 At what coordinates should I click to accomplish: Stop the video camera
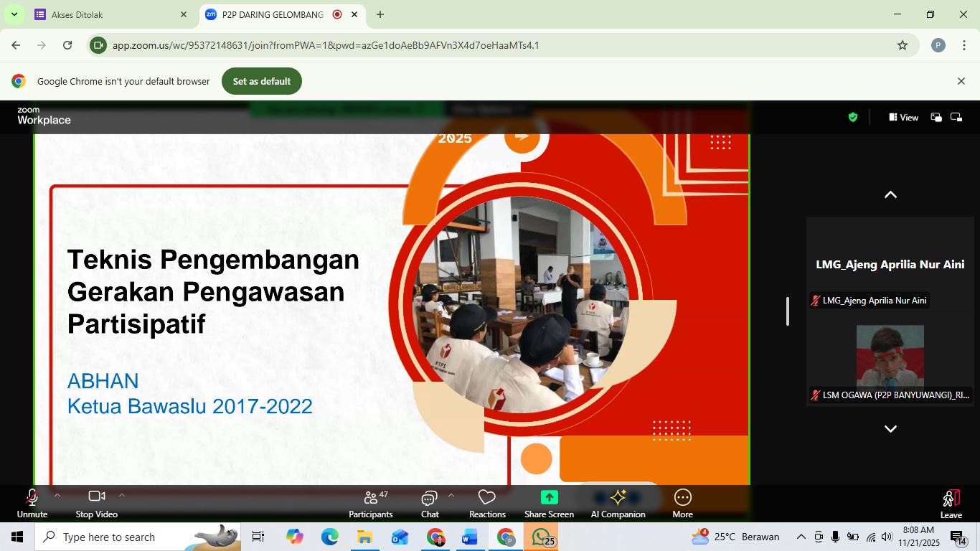97,504
